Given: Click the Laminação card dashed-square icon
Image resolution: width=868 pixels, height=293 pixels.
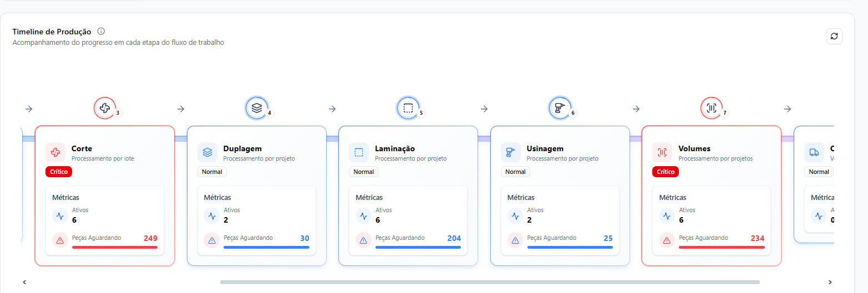Looking at the screenshot, I should pos(359,152).
